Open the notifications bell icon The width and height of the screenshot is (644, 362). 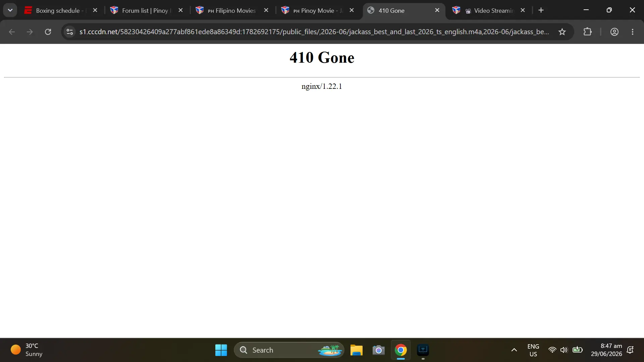click(630, 350)
